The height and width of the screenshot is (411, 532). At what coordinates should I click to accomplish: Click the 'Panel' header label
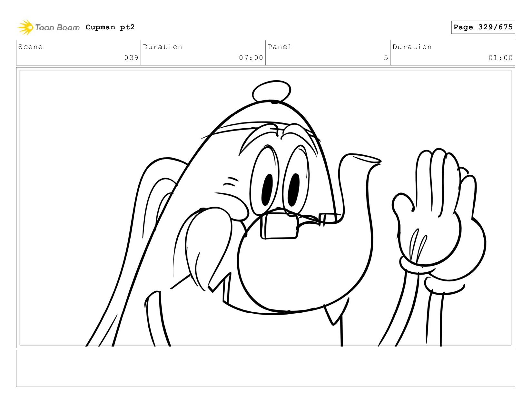280,47
